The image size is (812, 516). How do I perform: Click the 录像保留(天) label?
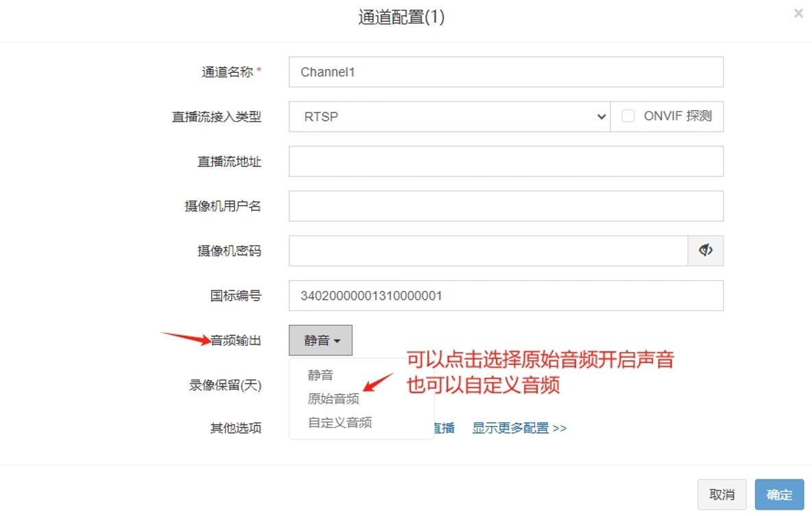pos(225,385)
